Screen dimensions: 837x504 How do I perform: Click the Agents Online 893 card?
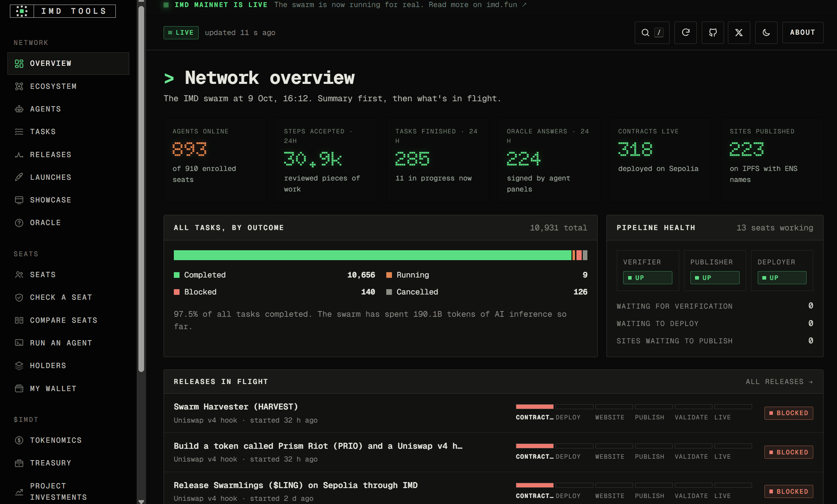[215, 160]
